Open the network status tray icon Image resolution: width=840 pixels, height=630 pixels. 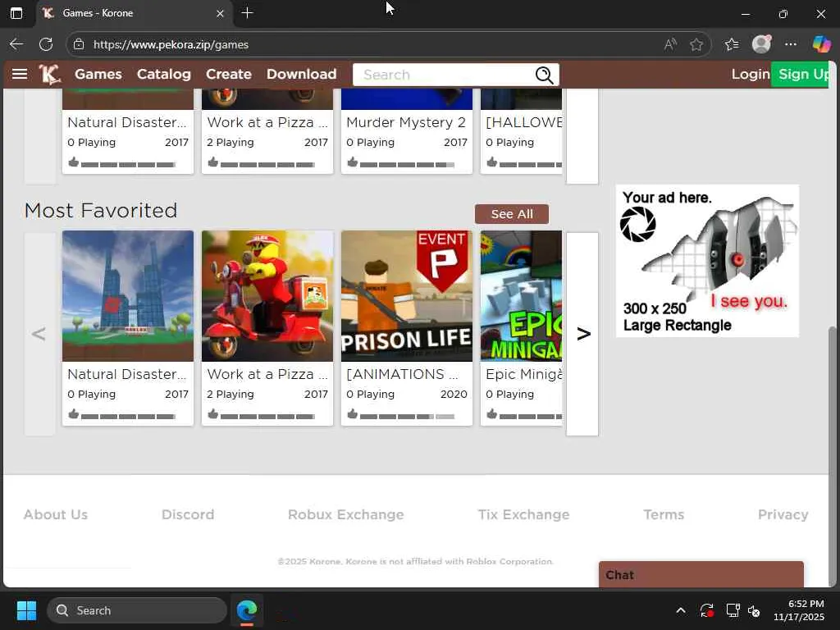[x=733, y=610]
